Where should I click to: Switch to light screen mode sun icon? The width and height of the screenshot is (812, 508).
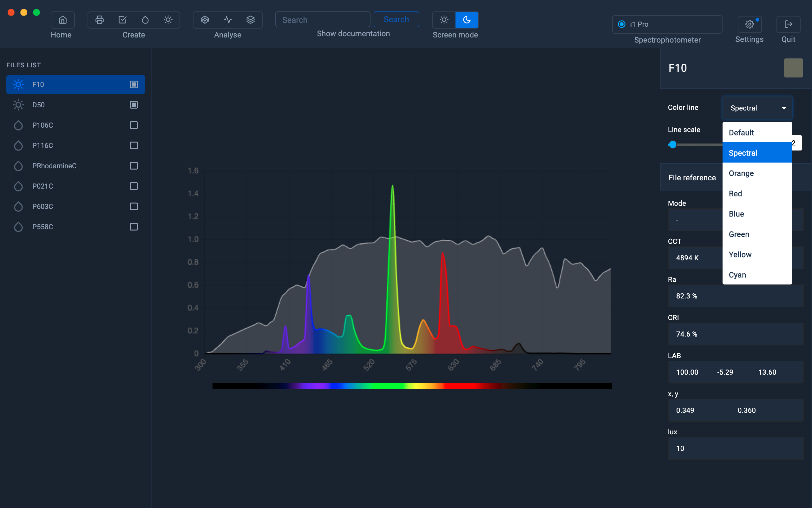pos(444,20)
